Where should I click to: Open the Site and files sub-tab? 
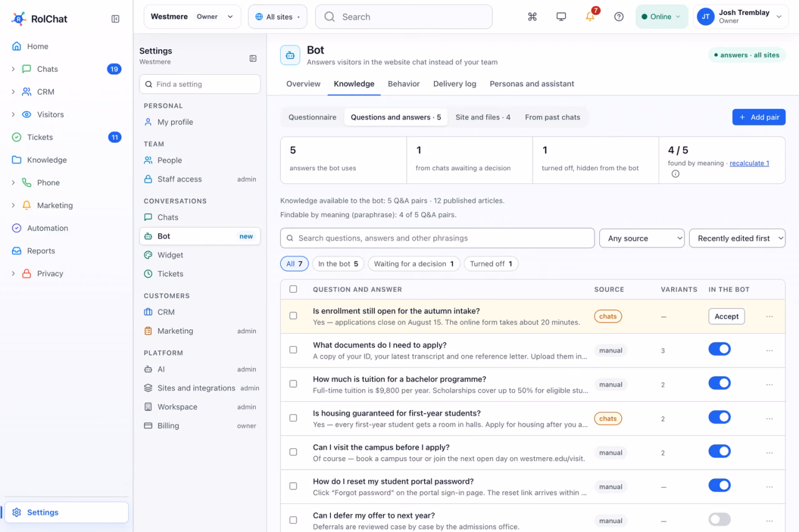(483, 117)
